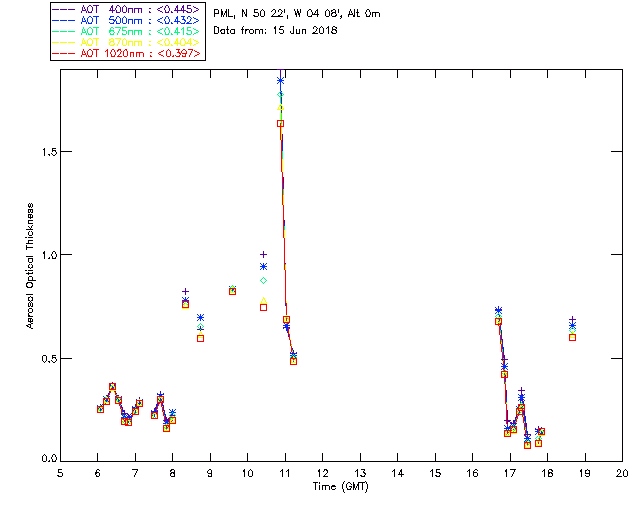The width and height of the screenshot is (640, 512).
Task: Click the Aerosol Optical Thickness axis label
Action: pos(30,266)
